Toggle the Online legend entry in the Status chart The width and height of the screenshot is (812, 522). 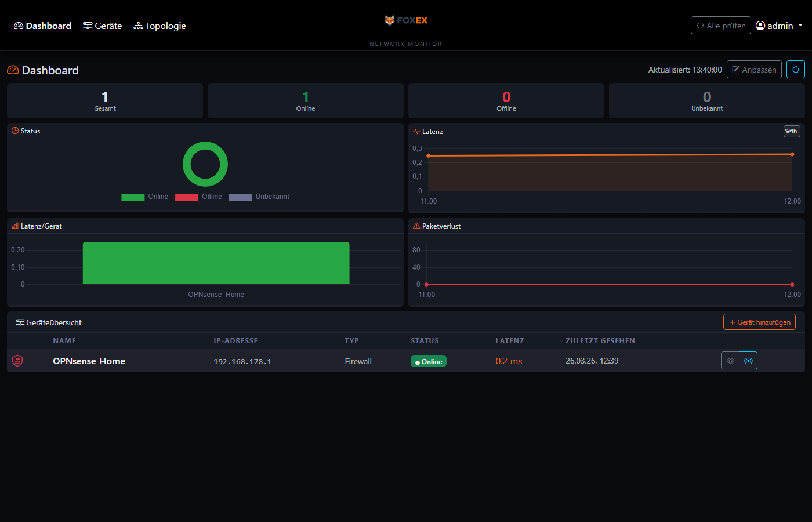[144, 197]
